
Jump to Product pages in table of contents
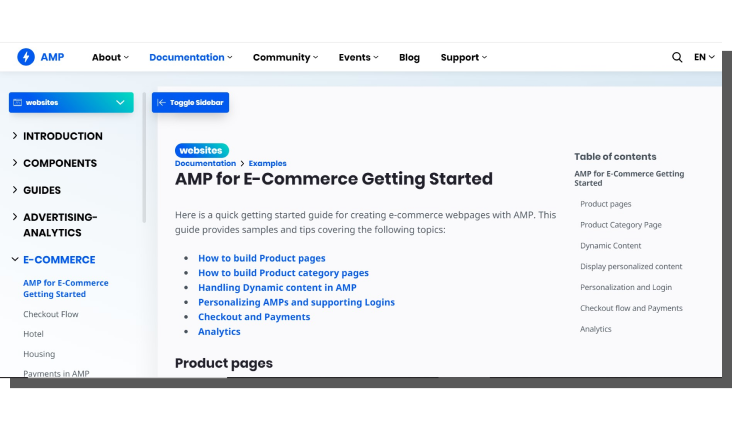pyautogui.click(x=605, y=204)
